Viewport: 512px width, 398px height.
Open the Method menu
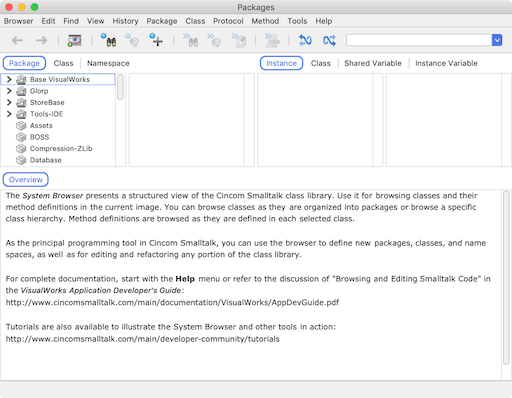click(x=265, y=21)
